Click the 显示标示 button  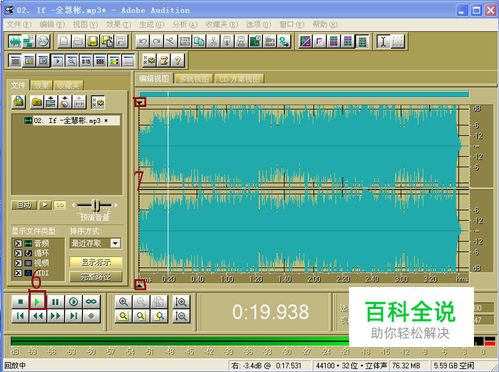point(96,262)
